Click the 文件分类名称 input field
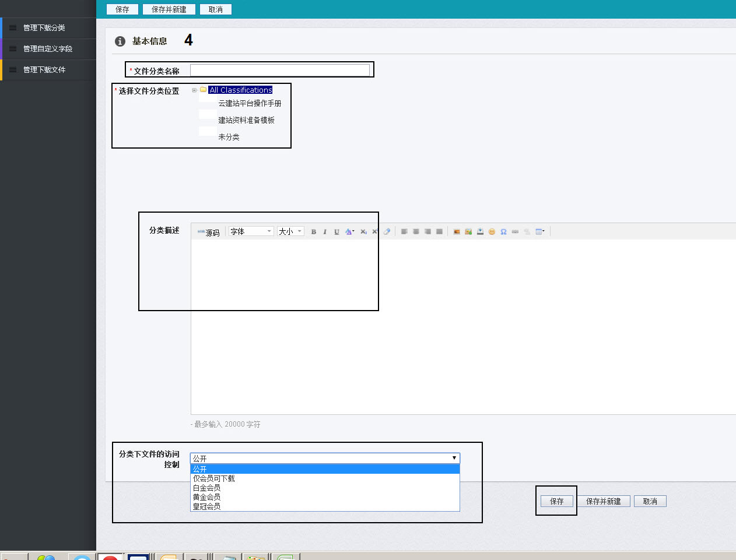This screenshot has height=560, width=736. click(x=280, y=71)
